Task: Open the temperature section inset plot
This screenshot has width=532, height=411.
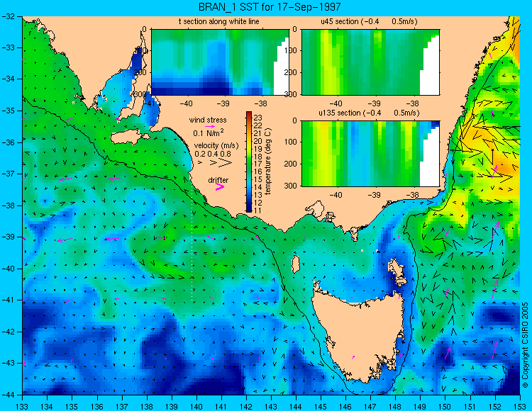Action: pos(220,62)
